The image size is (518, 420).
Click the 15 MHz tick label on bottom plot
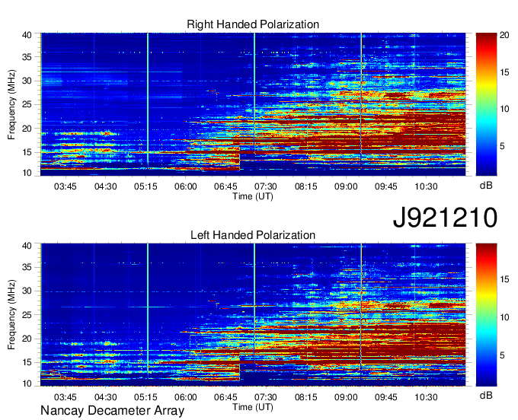27,362
